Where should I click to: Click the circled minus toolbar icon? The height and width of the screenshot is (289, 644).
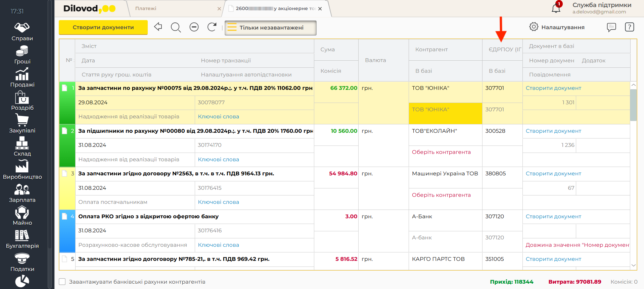coord(194,27)
